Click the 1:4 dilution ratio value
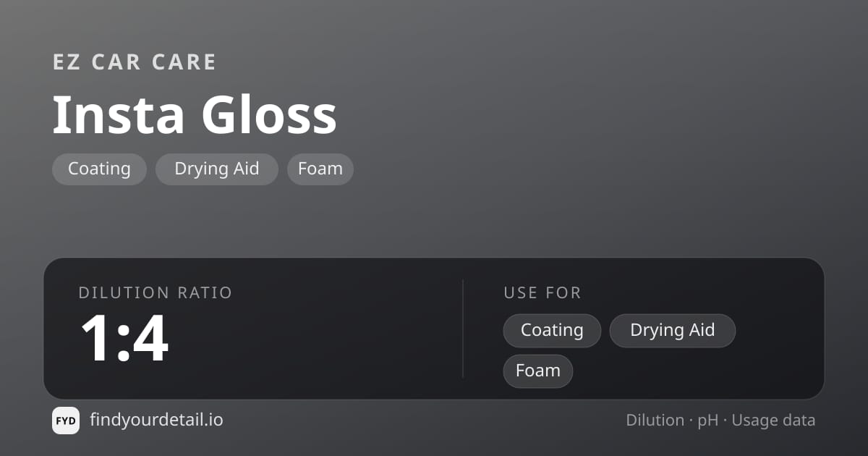868x456 pixels. coord(124,338)
